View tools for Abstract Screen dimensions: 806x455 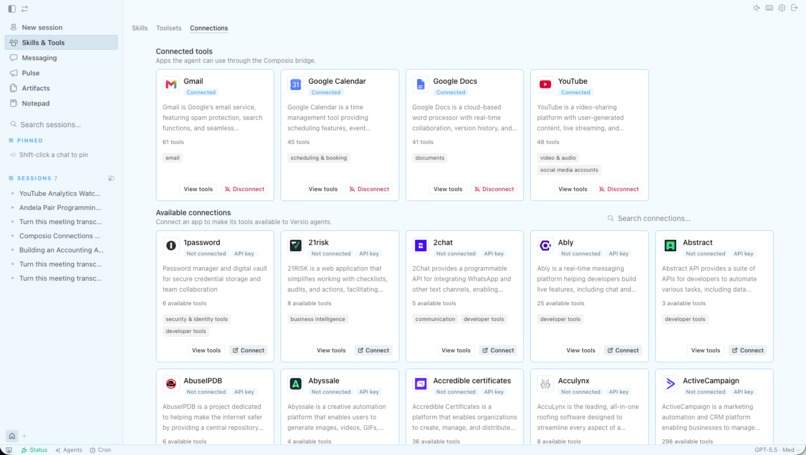[x=705, y=350]
